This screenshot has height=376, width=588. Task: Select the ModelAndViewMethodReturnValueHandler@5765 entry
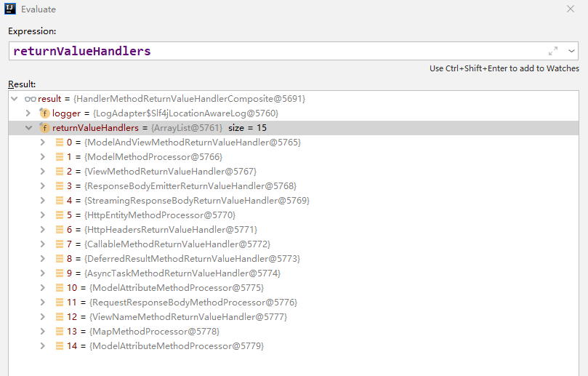[193, 143]
